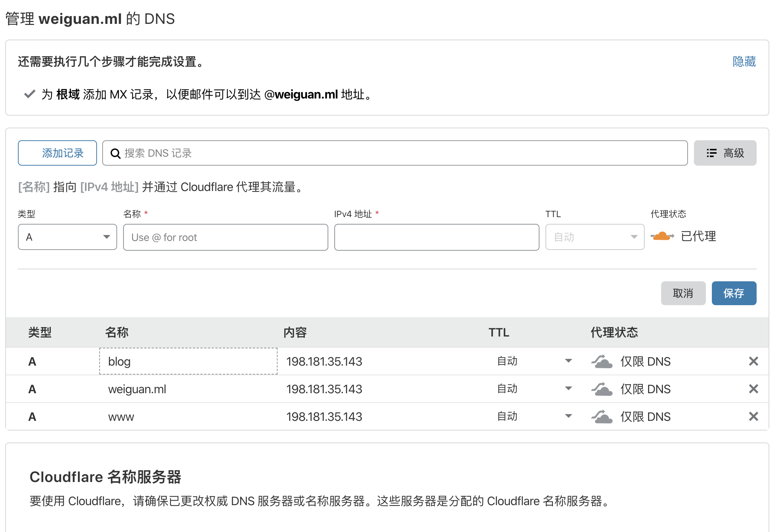
Task: Toggle proxy cloud for www record
Action: pos(602,417)
